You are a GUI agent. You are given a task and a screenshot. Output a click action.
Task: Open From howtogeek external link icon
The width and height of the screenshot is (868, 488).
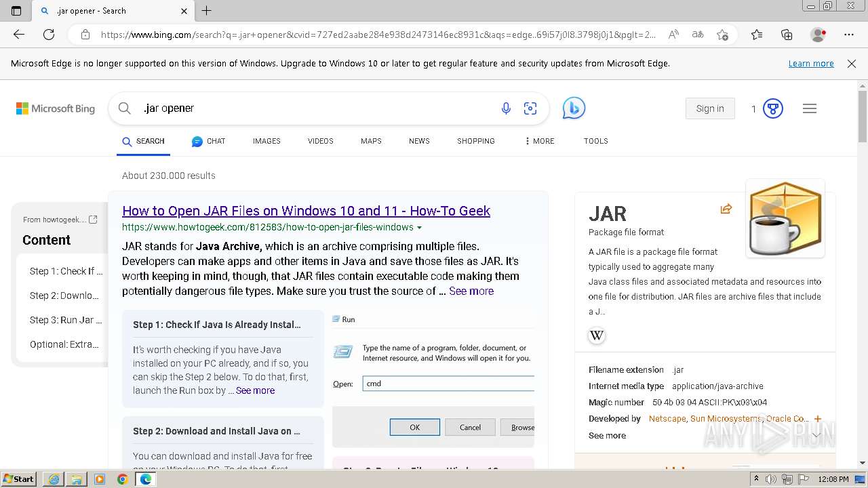coord(94,220)
